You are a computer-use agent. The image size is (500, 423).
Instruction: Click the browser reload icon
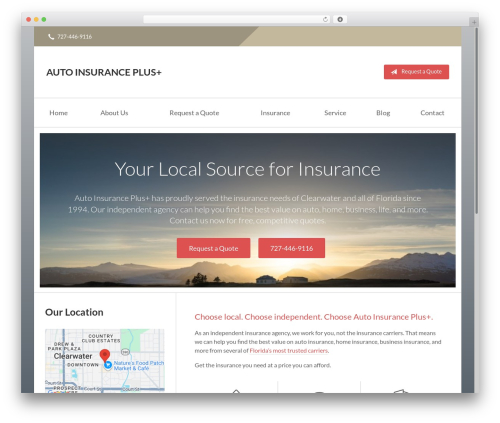(x=325, y=19)
